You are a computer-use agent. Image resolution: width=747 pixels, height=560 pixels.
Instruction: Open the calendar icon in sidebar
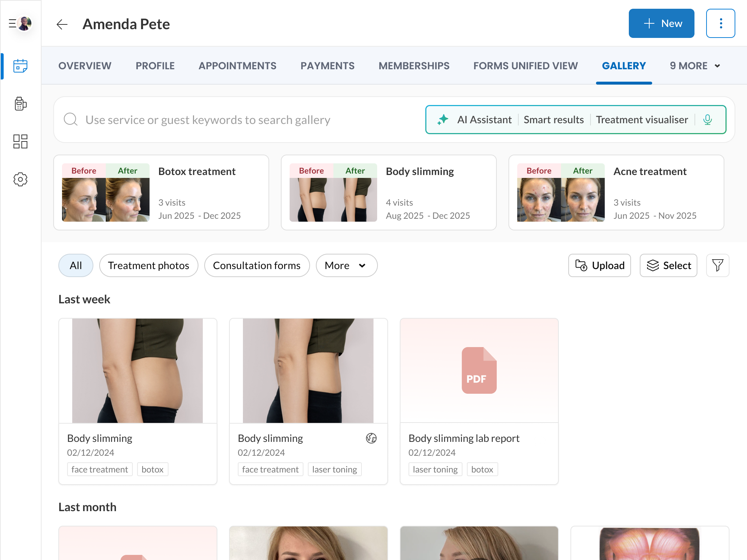click(20, 66)
